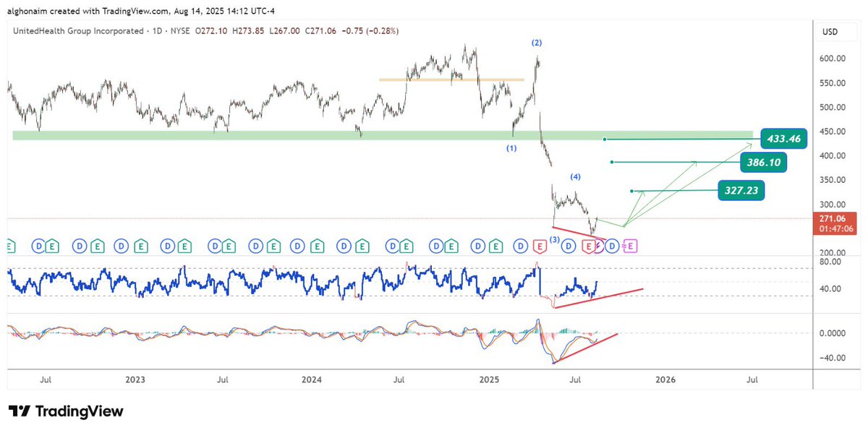The image size is (868, 433).
Task: Click the 2024 label on time axis
Action: (x=312, y=379)
